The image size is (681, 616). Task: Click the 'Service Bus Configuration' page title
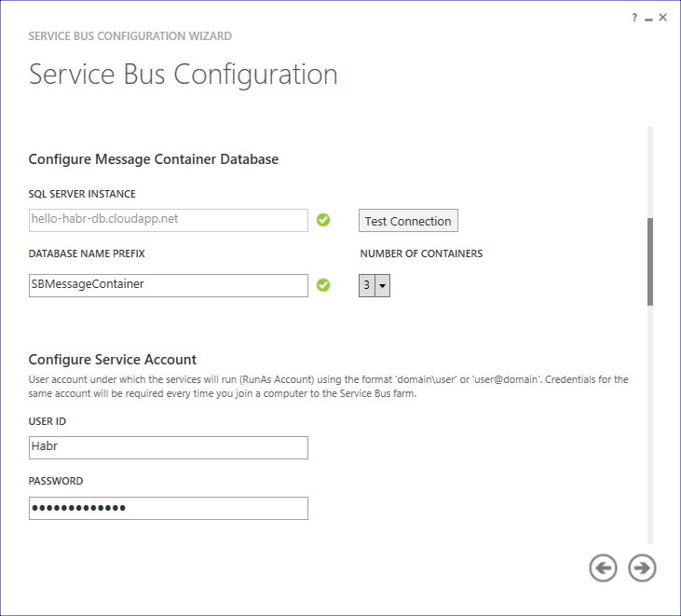click(x=184, y=75)
